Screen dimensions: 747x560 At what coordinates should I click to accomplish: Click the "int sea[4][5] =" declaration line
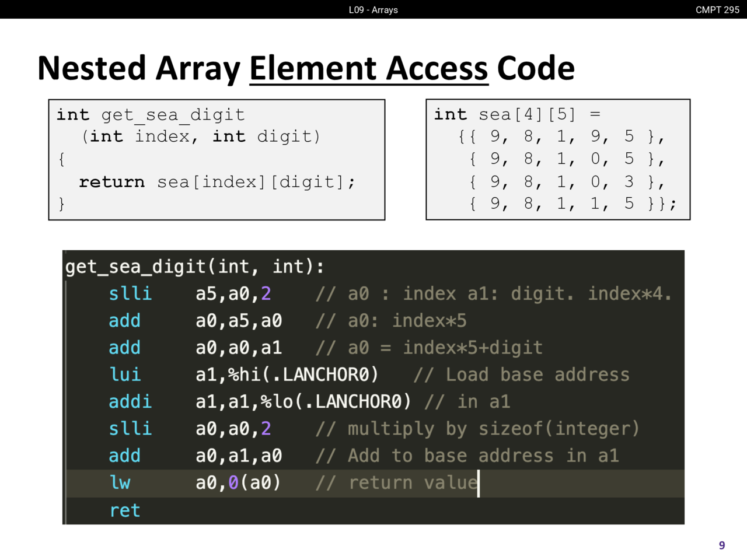tap(517, 115)
